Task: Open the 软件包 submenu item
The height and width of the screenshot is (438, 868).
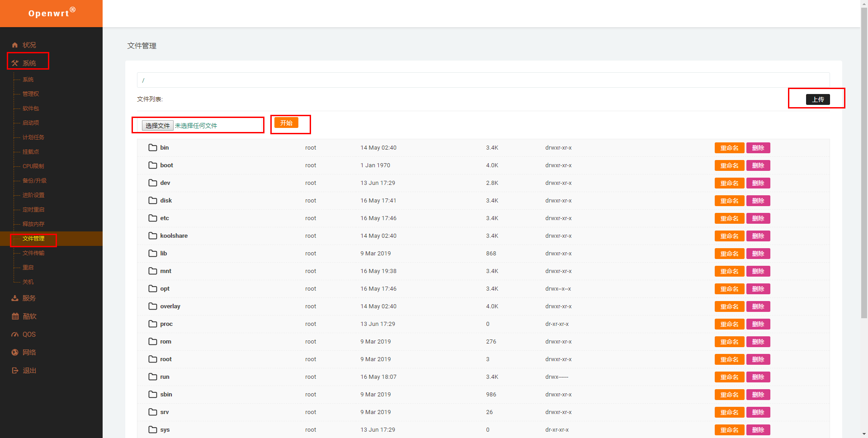Action: [31, 108]
